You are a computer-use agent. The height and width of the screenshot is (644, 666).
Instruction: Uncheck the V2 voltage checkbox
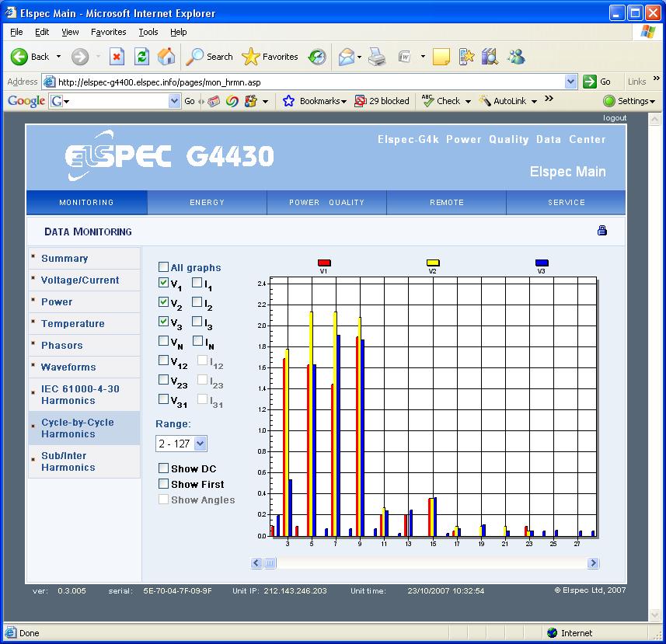(163, 302)
